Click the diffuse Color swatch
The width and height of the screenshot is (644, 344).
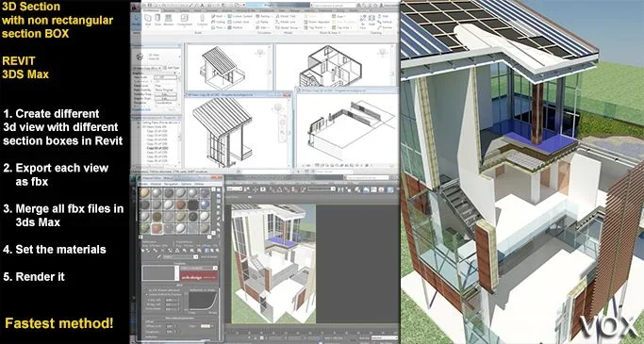coord(206,326)
